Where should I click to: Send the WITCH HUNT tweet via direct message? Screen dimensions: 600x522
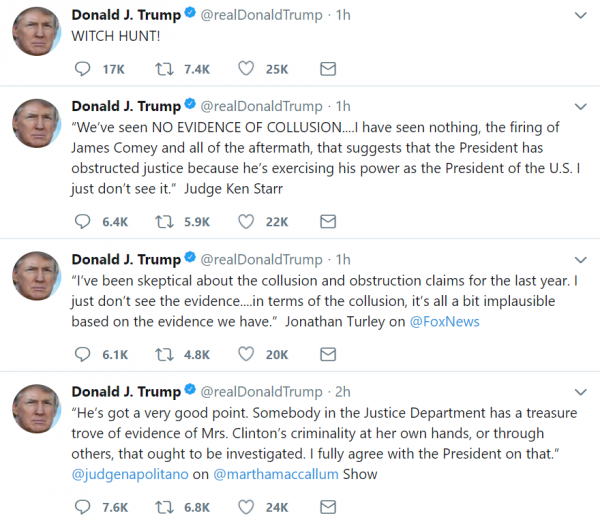pyautogui.click(x=328, y=69)
